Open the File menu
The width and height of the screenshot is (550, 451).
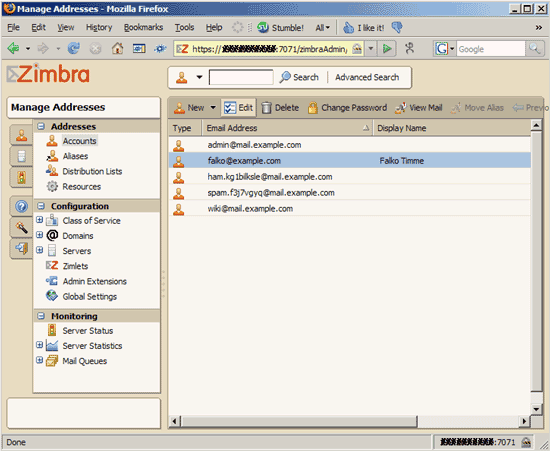[x=13, y=27]
